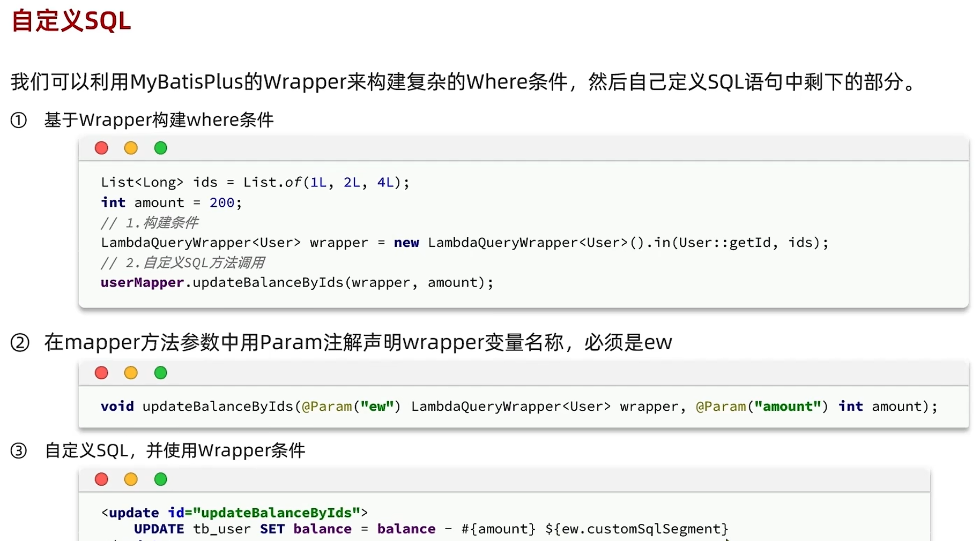Click the red circle on first code window
This screenshot has width=980, height=541.
(101, 148)
